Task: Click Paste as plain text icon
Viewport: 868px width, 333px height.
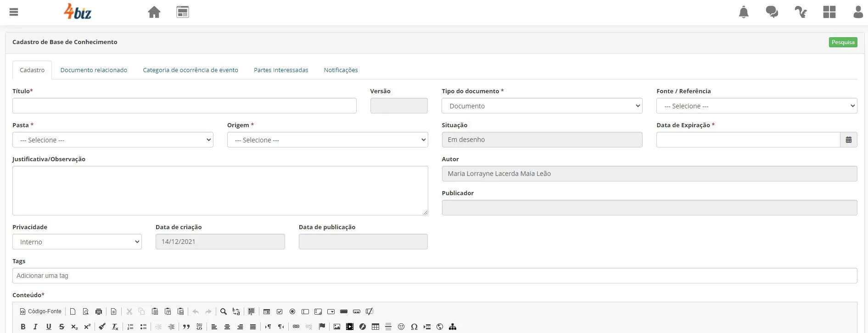Action: [x=168, y=311]
